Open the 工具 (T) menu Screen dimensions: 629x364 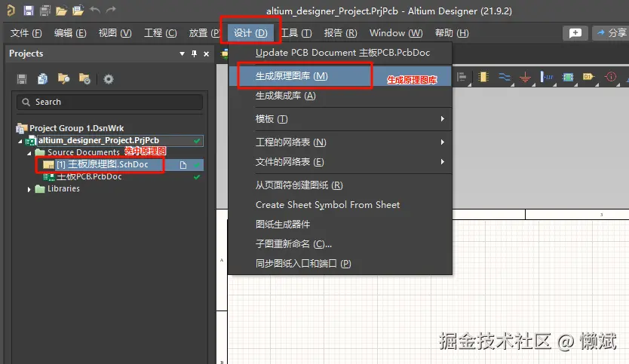point(296,33)
